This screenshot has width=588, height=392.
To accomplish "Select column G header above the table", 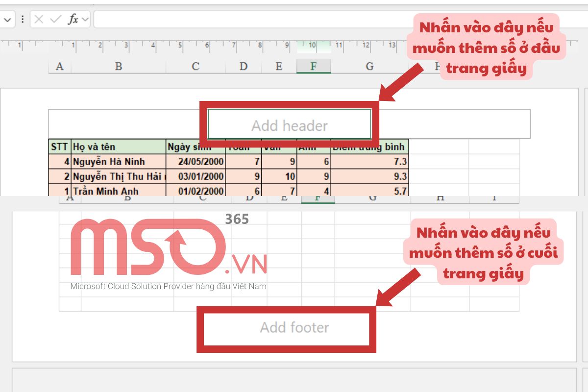I will tap(370, 66).
